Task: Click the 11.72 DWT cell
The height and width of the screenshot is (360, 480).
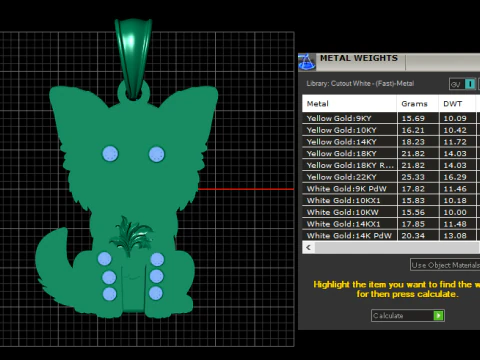Action: 458,142
